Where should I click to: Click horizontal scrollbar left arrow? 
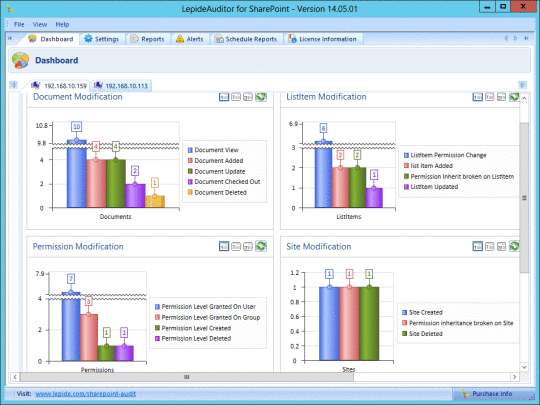point(15,377)
